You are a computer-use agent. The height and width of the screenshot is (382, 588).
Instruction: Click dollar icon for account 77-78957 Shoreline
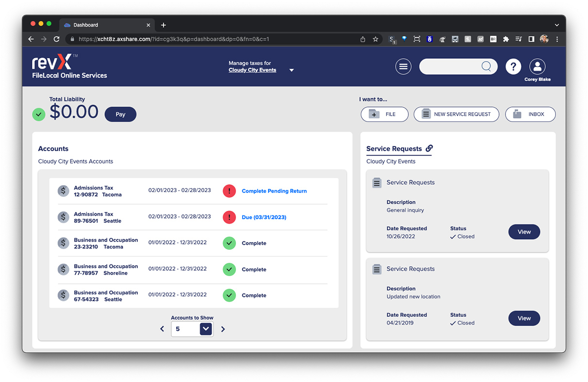[63, 269]
